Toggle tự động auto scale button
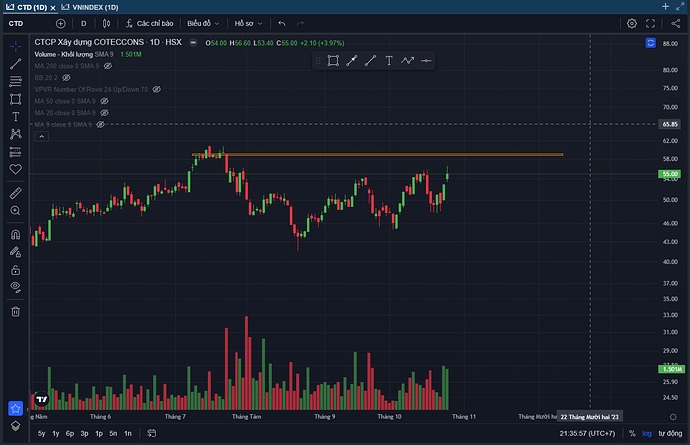Image resolution: width=690 pixels, height=445 pixels. pos(670,434)
